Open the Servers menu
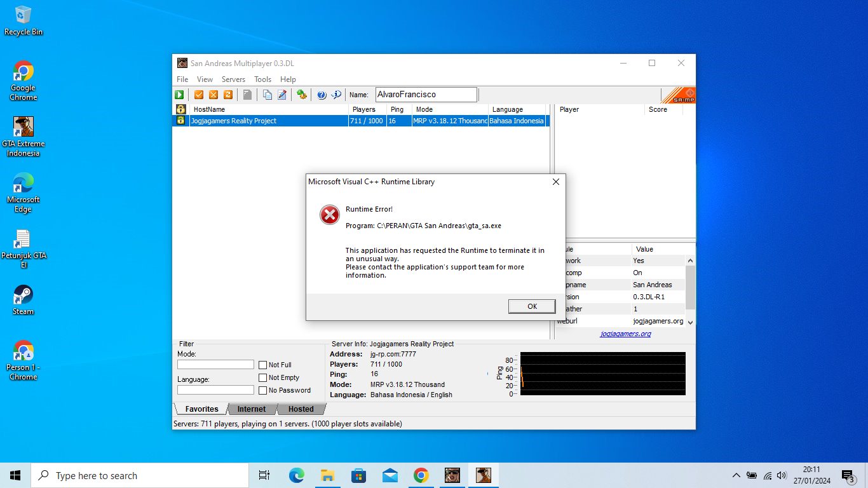The image size is (868, 488). (x=233, y=79)
